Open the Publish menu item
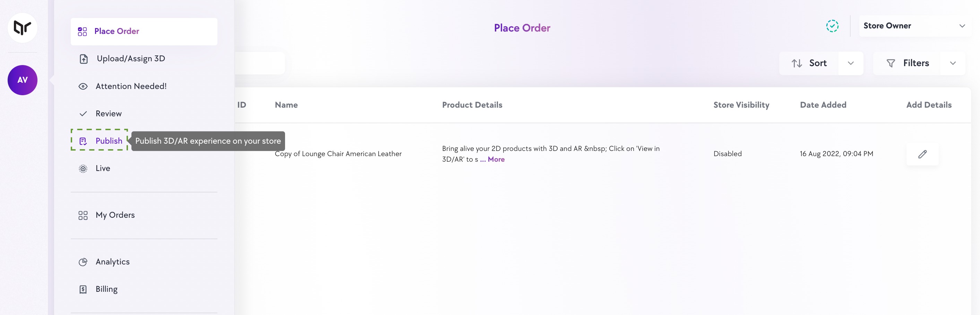This screenshot has height=315, width=980. (109, 141)
